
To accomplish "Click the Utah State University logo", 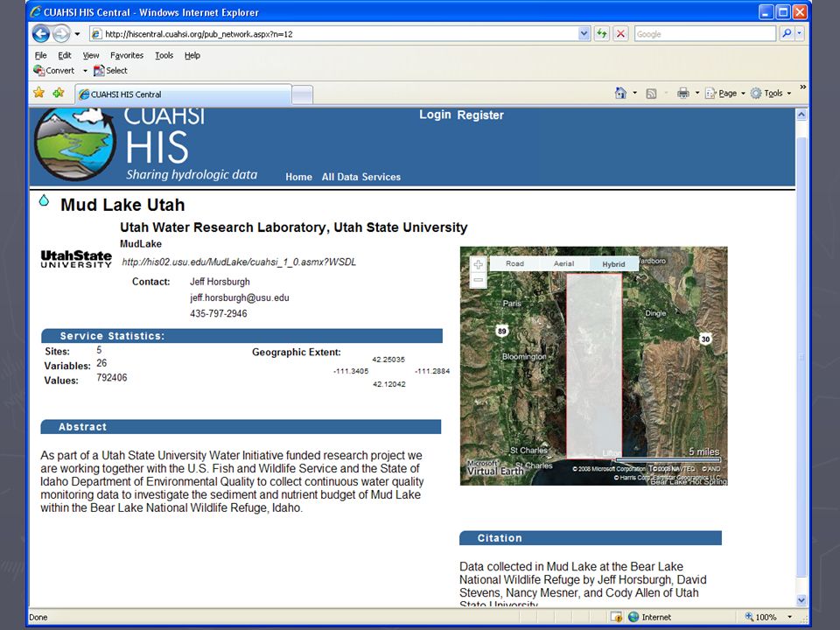I will 76,259.
